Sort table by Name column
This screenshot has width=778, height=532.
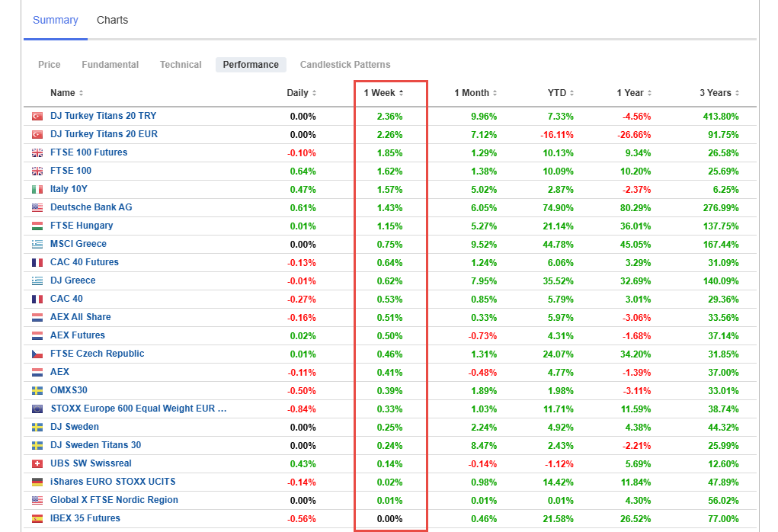tap(66, 93)
